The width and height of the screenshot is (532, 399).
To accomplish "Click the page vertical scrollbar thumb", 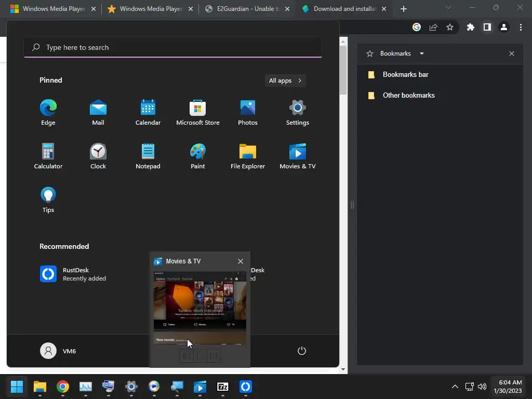I will coord(343,70).
